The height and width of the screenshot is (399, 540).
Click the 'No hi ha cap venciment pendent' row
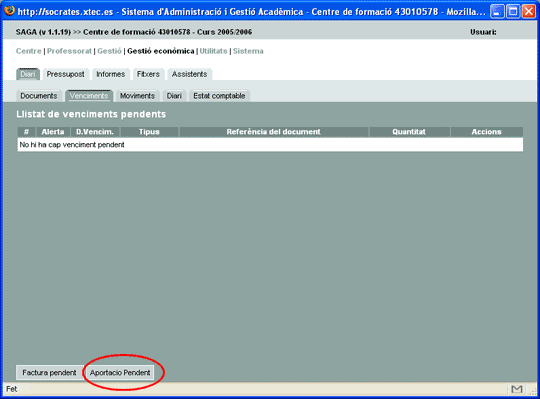coord(270,145)
